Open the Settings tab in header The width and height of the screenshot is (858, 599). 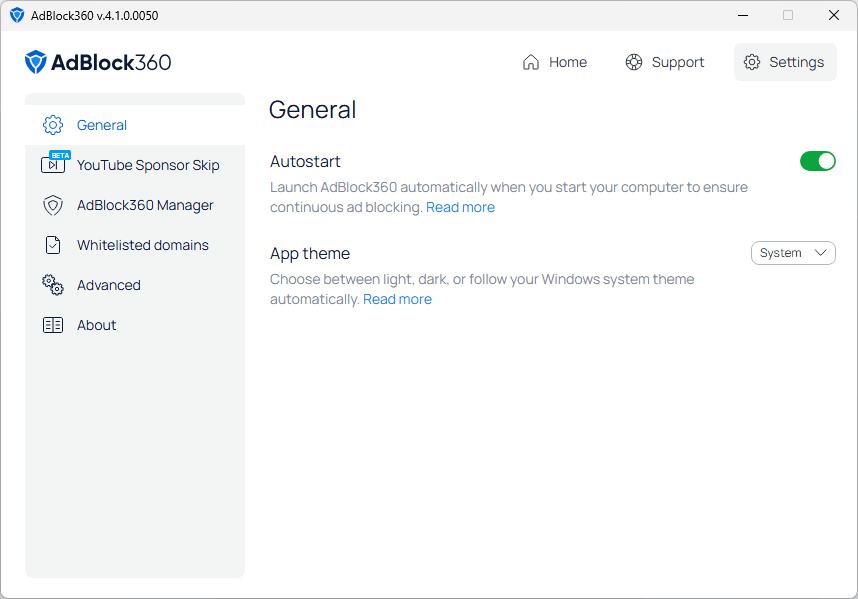[x=784, y=62]
